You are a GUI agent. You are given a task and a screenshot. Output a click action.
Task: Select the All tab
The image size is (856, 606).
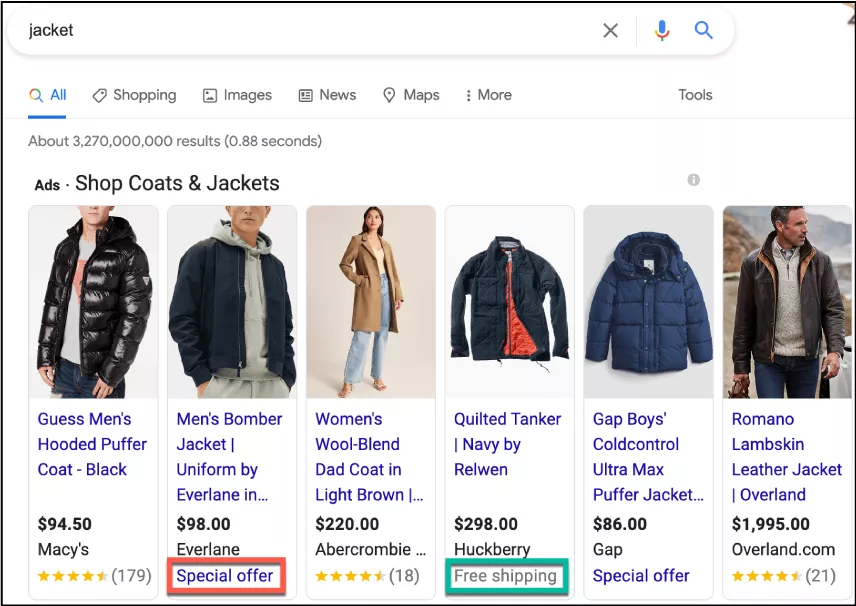point(47,95)
